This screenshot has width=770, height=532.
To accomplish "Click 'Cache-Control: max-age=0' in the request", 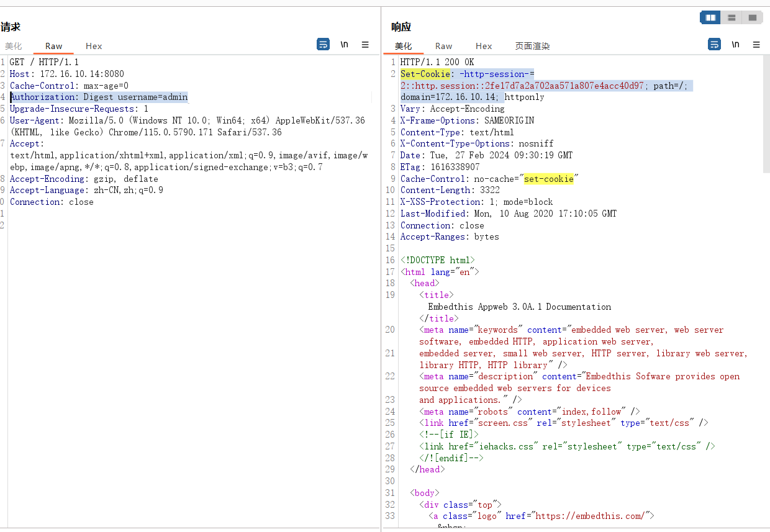I will (69, 86).
